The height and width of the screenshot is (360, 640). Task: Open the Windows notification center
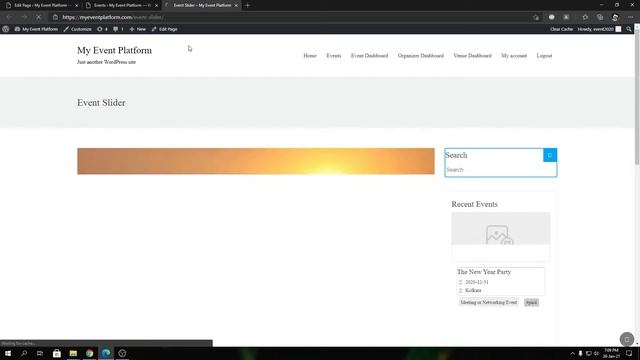click(x=629, y=353)
